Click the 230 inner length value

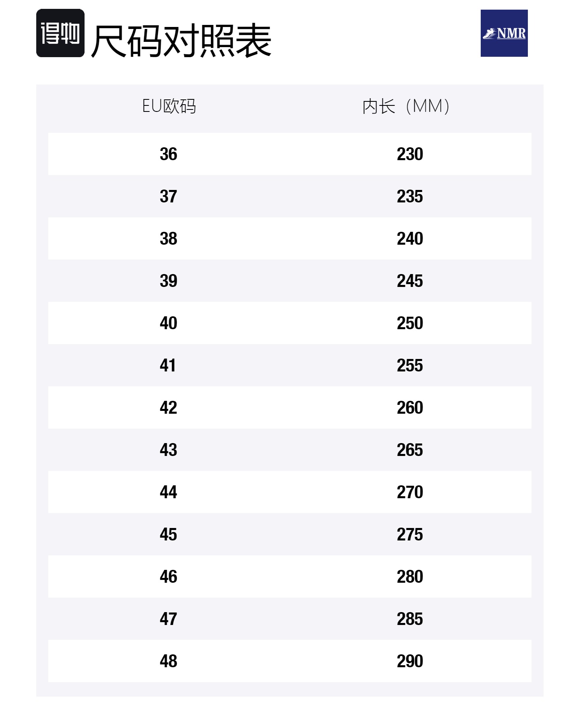click(x=410, y=154)
